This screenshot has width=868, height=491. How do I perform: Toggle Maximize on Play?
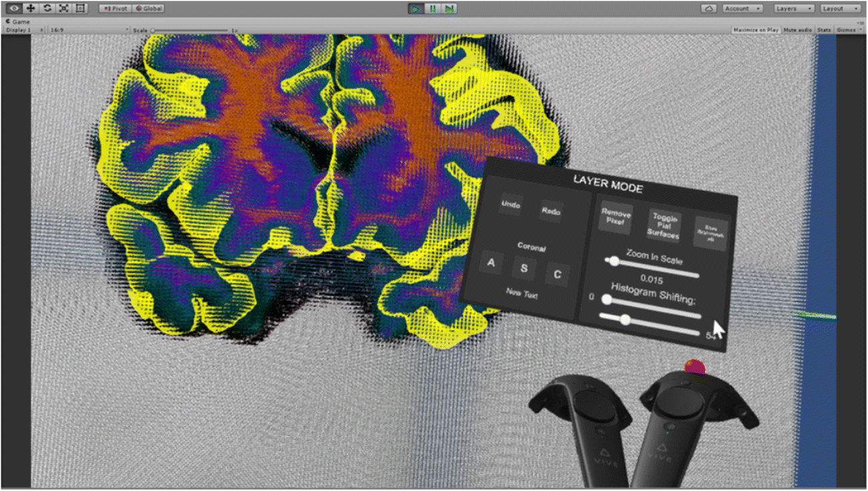click(755, 30)
